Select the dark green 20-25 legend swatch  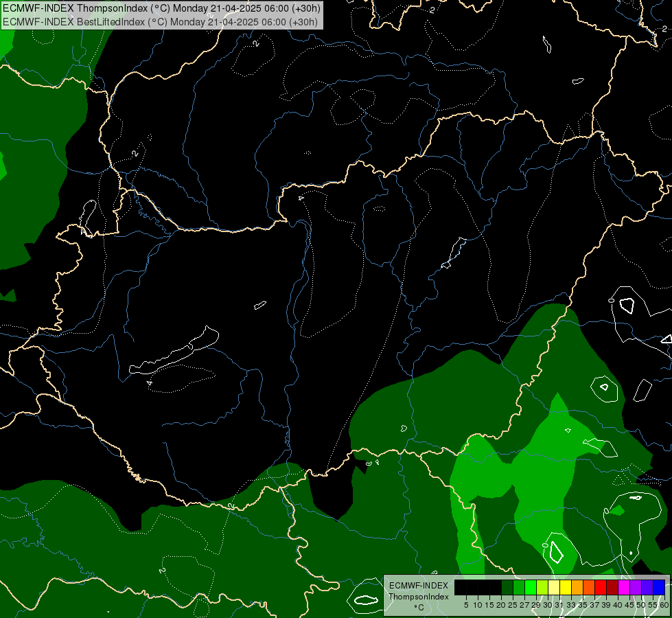click(x=507, y=587)
